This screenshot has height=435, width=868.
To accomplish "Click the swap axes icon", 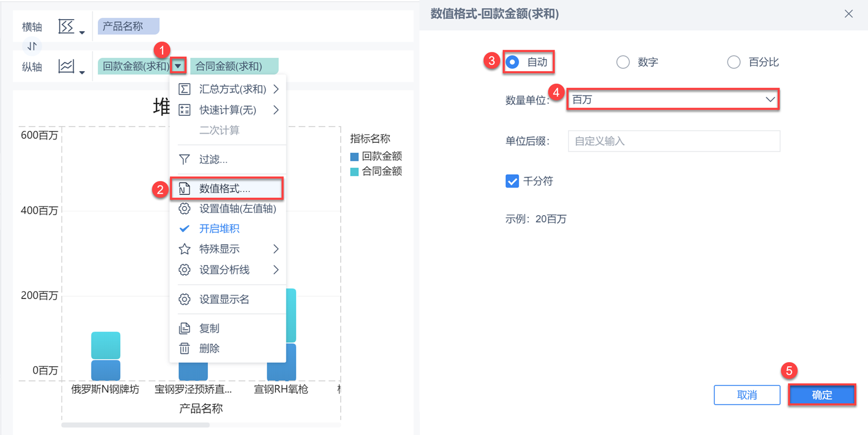I will [31, 46].
